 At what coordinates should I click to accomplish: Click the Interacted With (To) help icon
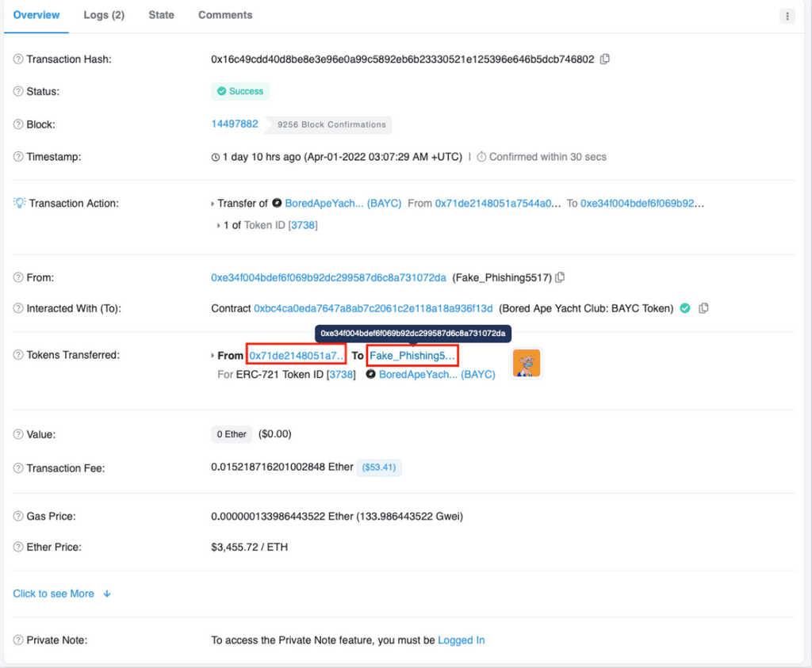[x=18, y=308]
